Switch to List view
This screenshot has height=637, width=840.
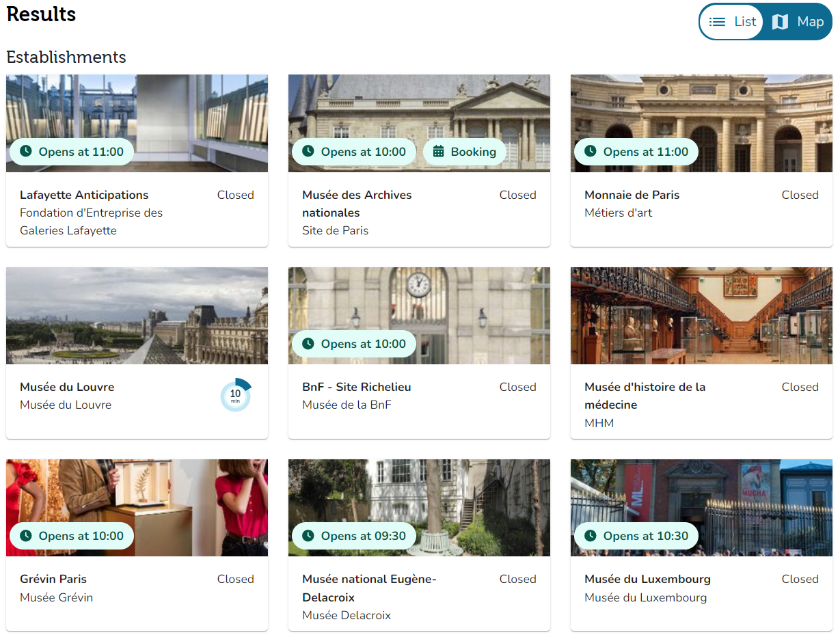coord(732,22)
